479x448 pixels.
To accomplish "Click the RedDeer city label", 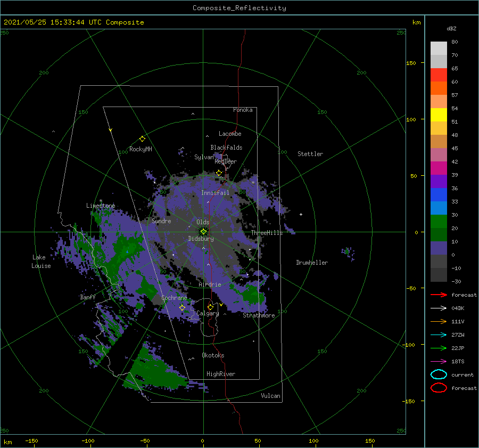I will pyautogui.click(x=226, y=161).
